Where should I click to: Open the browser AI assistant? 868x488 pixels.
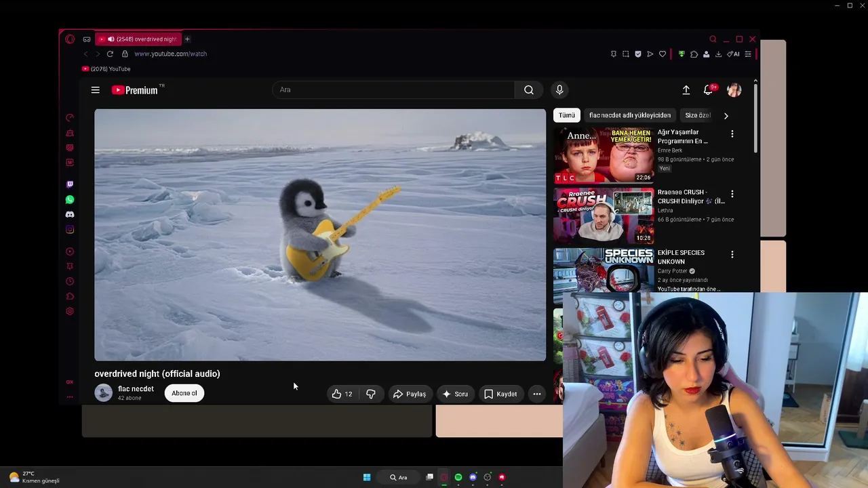pos(733,54)
